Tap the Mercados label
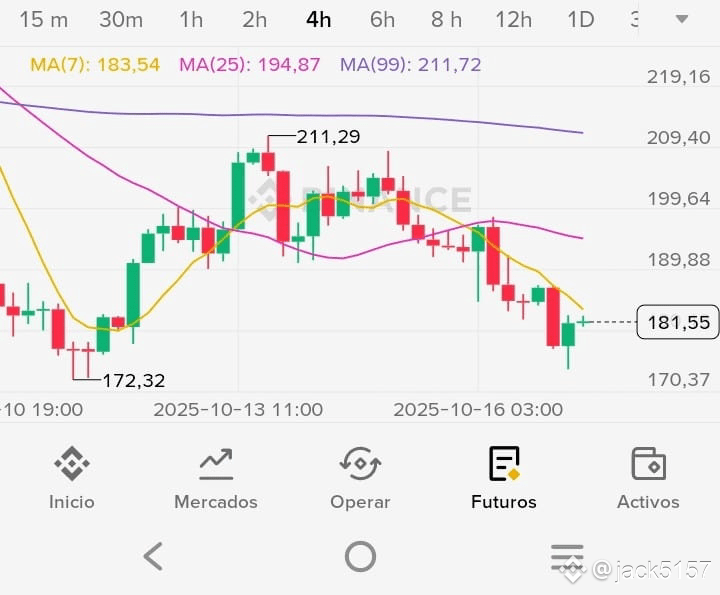 [216, 502]
